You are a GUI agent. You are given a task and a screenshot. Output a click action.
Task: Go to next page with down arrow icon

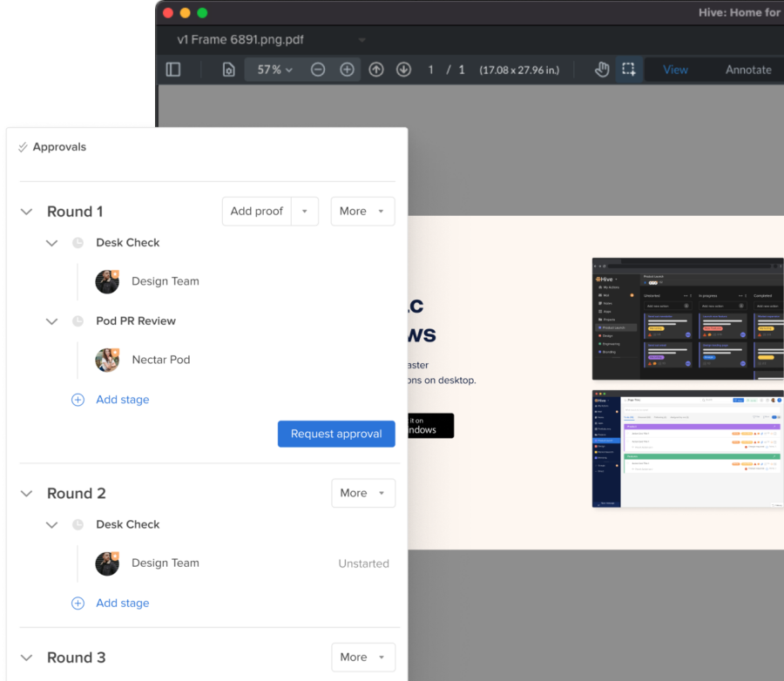pyautogui.click(x=403, y=69)
